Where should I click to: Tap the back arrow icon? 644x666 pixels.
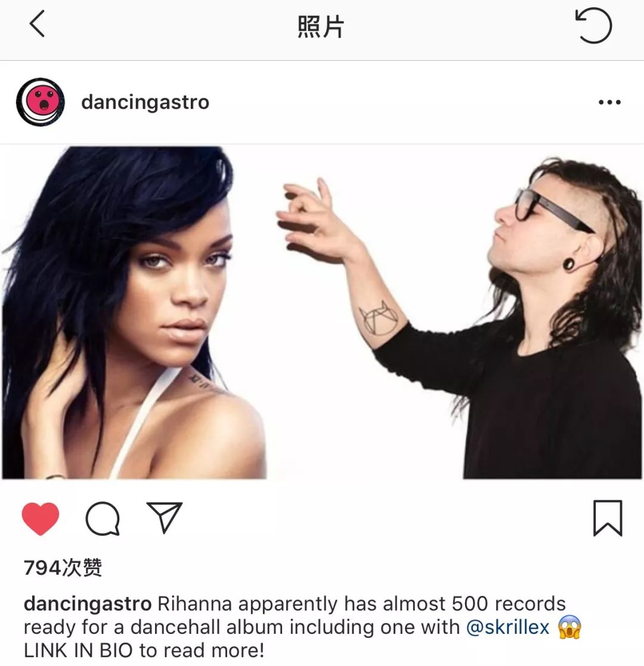coord(38,24)
